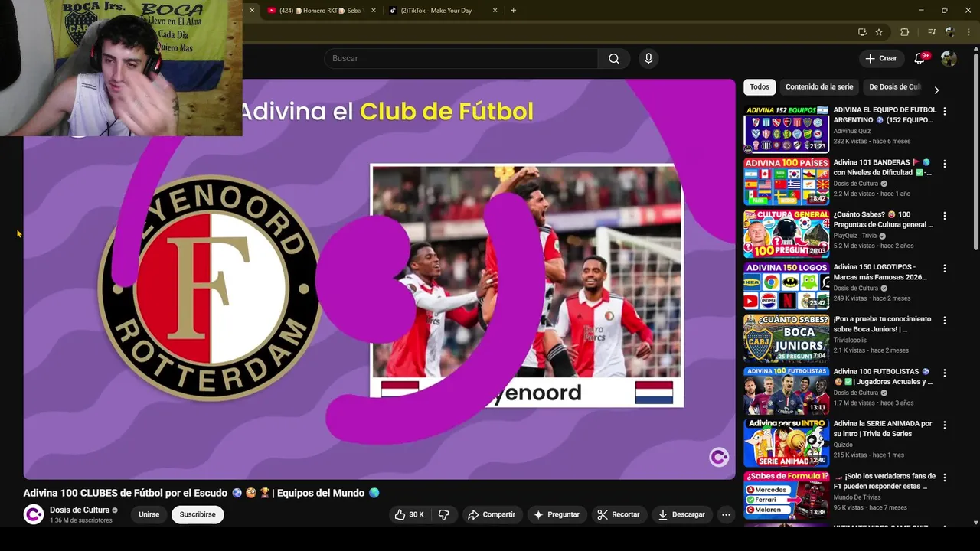Viewport: 980px width, 551px height.
Task: Click the Compartir button
Action: pyautogui.click(x=492, y=514)
